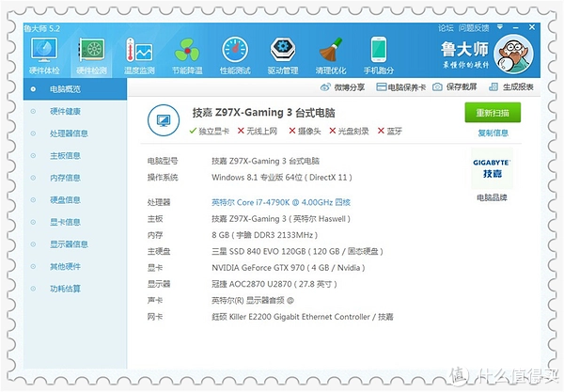The width and height of the screenshot is (564, 392).
Task: Click the 冠捷 AOC2870 U2870 monitor value
Action: (x=274, y=284)
